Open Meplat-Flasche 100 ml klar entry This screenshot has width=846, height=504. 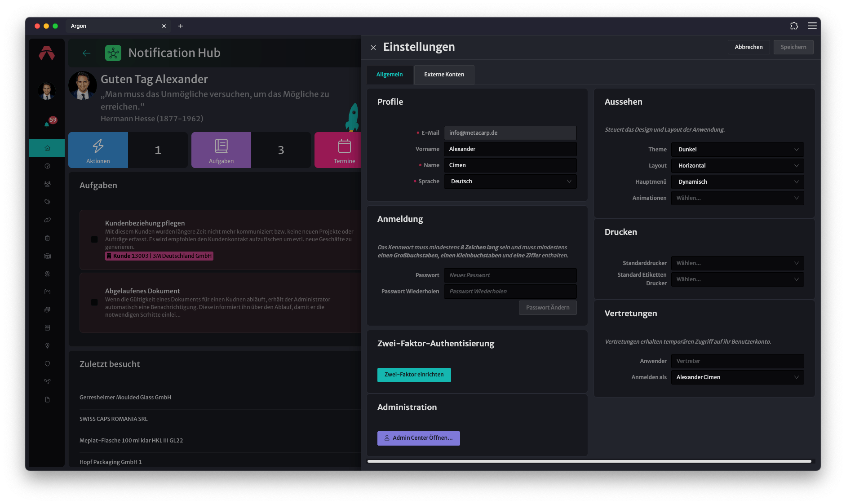click(131, 441)
